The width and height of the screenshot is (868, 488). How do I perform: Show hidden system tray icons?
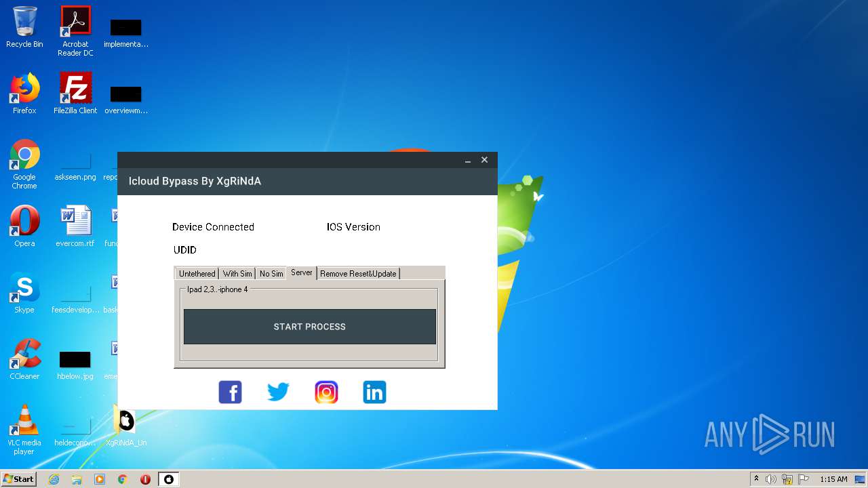(756, 479)
